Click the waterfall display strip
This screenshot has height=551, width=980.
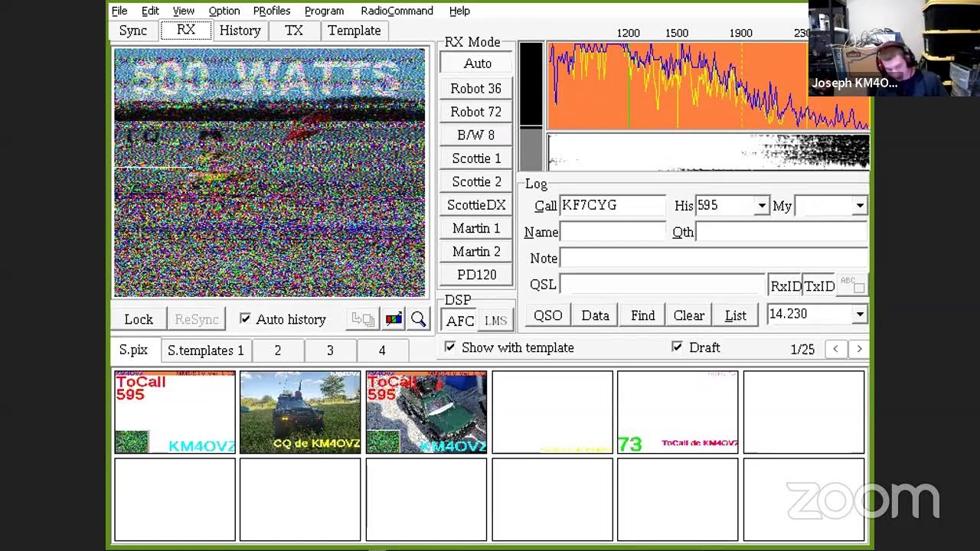708,152
